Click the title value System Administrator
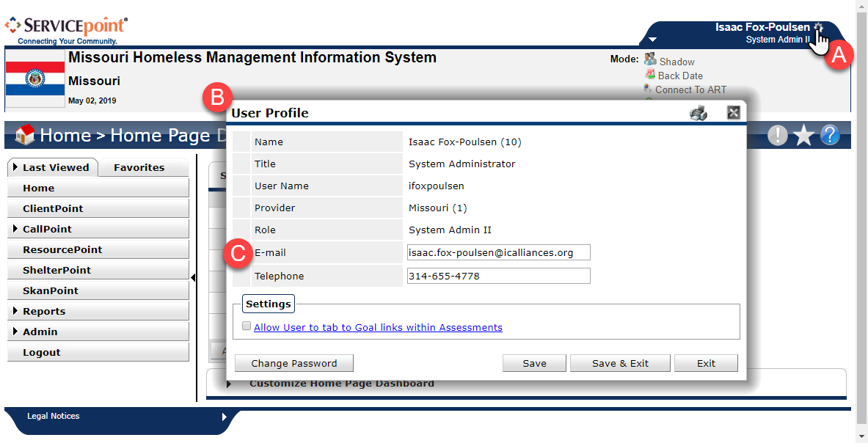This screenshot has width=868, height=443. click(462, 164)
